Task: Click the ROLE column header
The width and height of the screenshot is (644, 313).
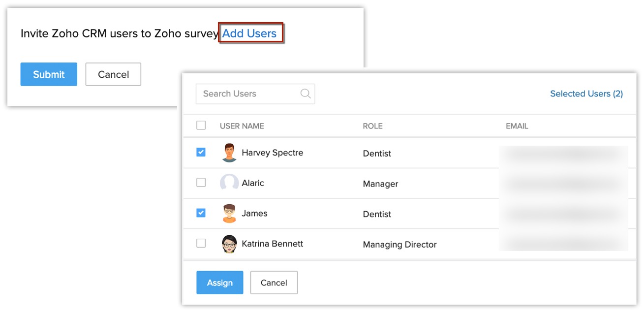Action: coord(372,126)
